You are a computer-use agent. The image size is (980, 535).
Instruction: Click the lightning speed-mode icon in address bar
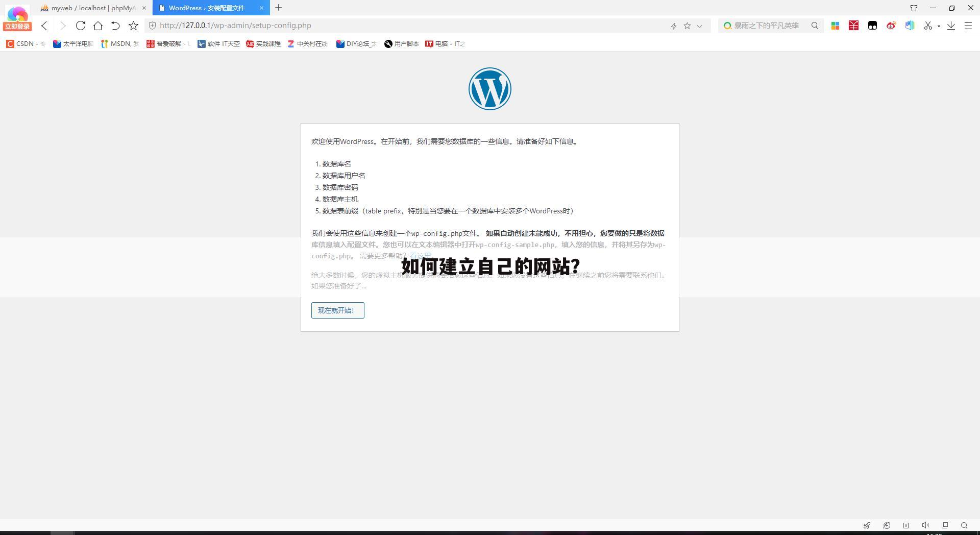(x=674, y=26)
